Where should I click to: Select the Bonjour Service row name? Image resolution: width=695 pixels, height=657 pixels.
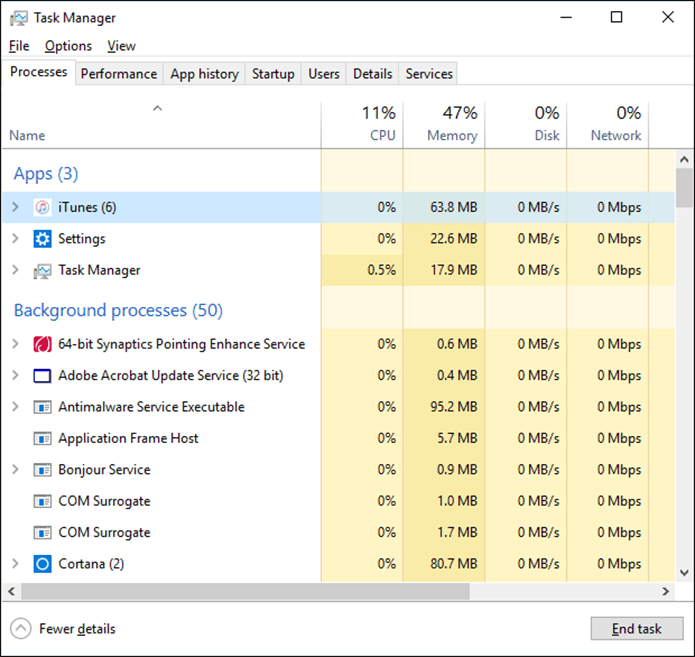[104, 470]
